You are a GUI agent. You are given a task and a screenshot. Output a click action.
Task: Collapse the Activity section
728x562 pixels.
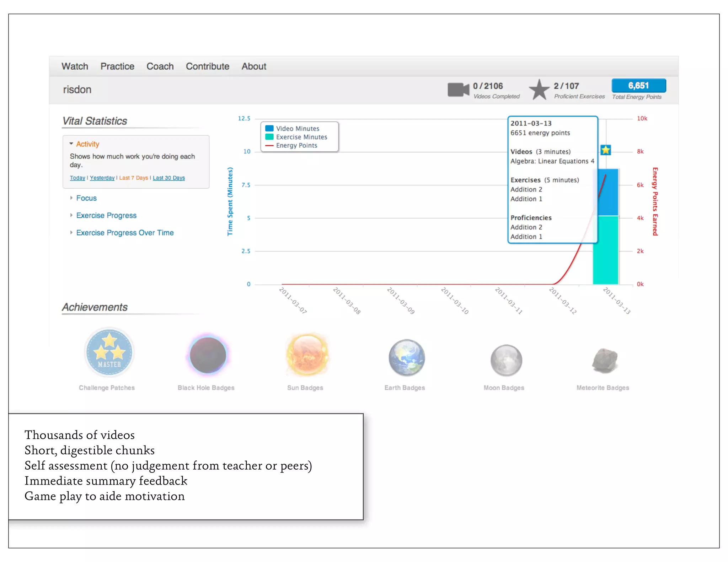87,144
